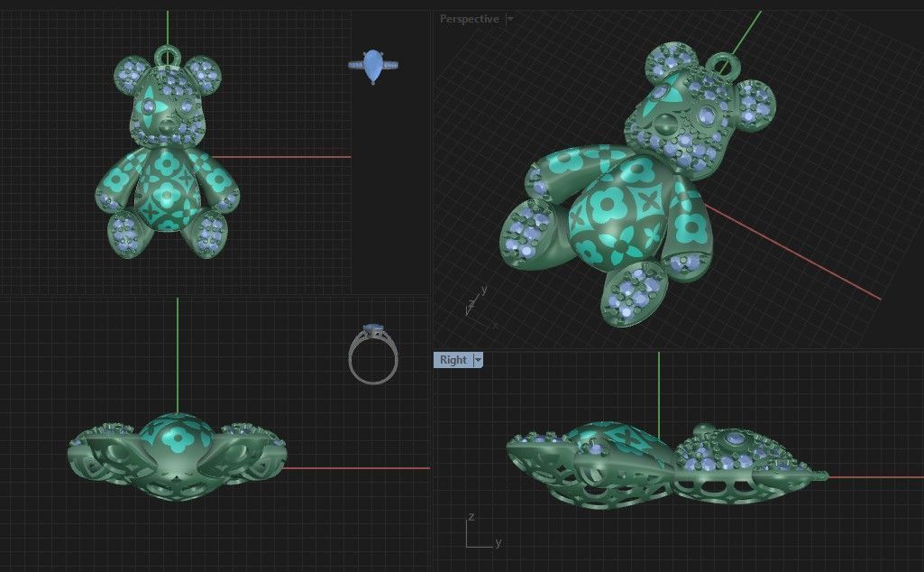This screenshot has height=572, width=924.
Task: Open the Perspective viewport dropdown arrow
Action: coord(510,19)
